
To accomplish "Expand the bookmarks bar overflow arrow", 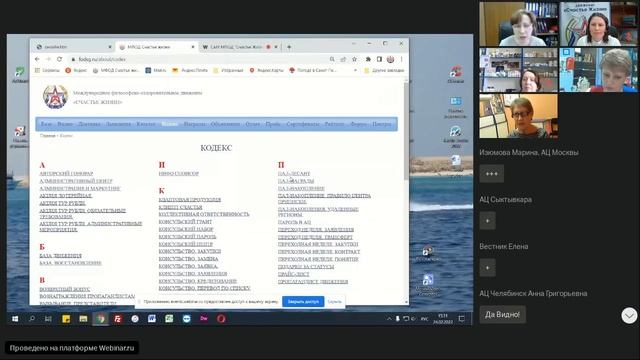I will click(355, 70).
